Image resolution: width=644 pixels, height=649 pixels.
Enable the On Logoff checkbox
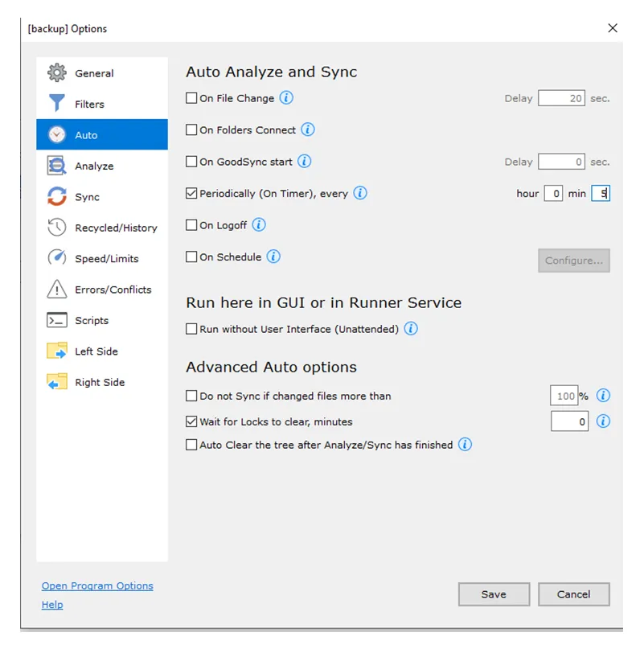tap(191, 225)
